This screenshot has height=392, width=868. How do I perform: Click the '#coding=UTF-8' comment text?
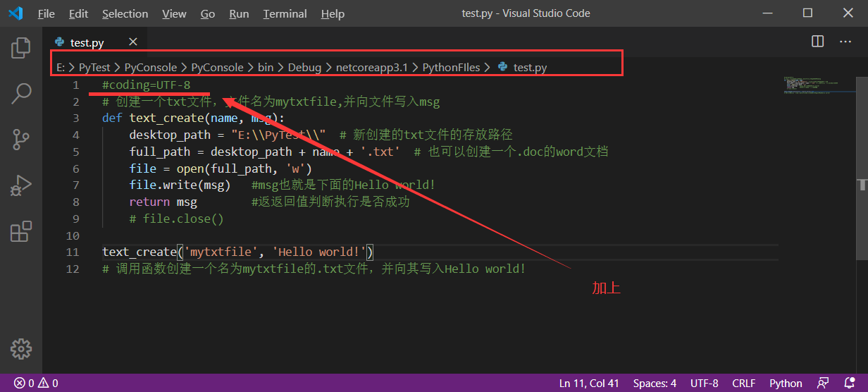point(146,85)
